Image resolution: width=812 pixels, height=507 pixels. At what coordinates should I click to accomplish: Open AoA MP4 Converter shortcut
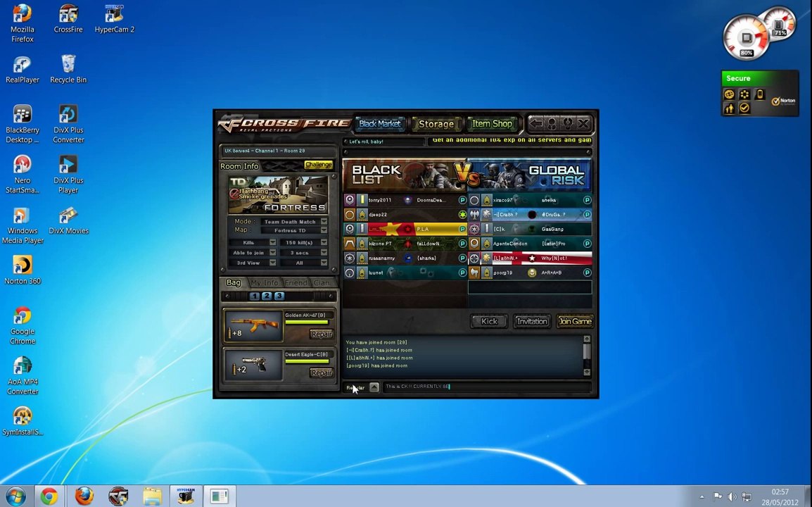click(x=23, y=376)
